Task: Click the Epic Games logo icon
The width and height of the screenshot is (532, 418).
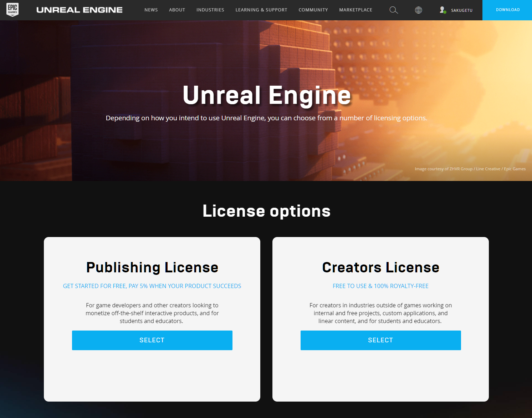Action: coord(12,10)
